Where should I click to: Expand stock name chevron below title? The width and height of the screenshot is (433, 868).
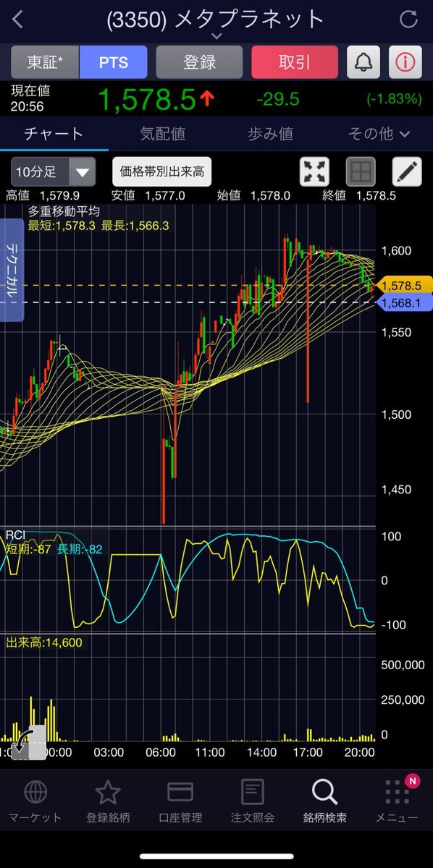click(x=216, y=35)
